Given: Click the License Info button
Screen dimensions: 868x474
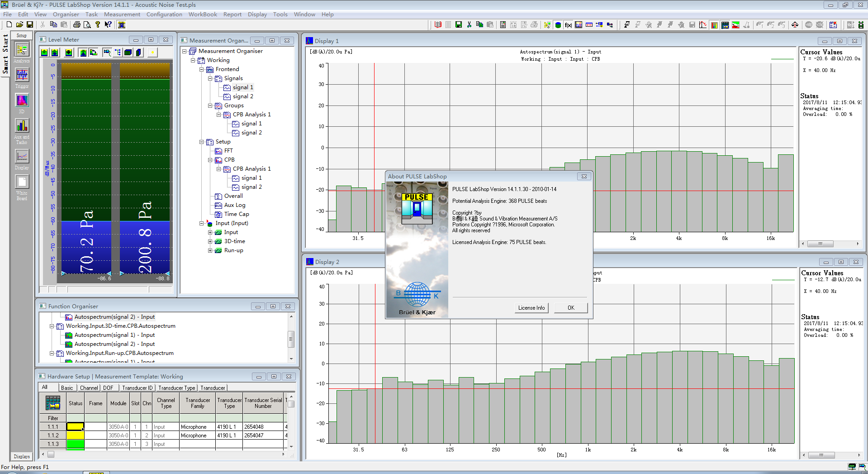Looking at the screenshot, I should [531, 308].
